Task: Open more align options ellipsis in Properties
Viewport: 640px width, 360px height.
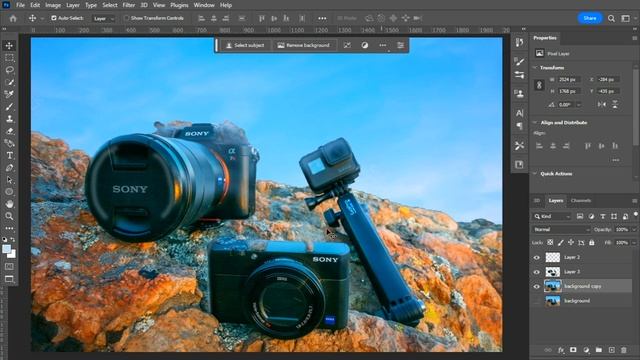Action: coord(616,160)
